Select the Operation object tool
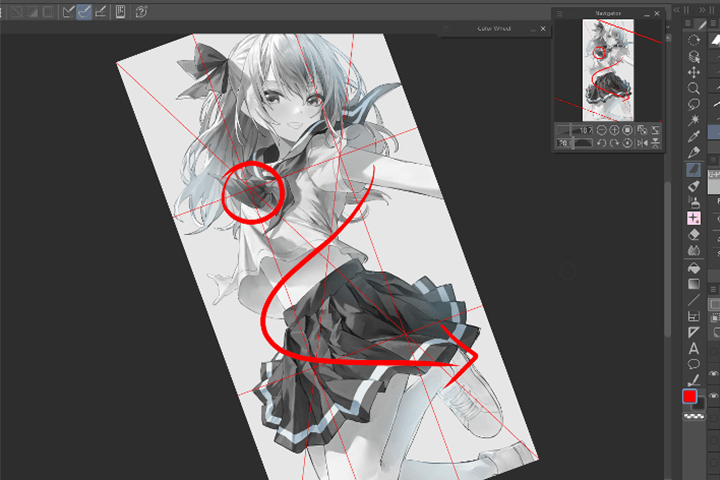 click(x=694, y=56)
